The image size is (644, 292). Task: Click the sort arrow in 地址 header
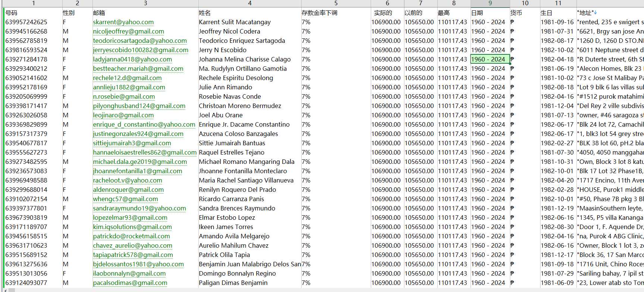coord(595,12)
